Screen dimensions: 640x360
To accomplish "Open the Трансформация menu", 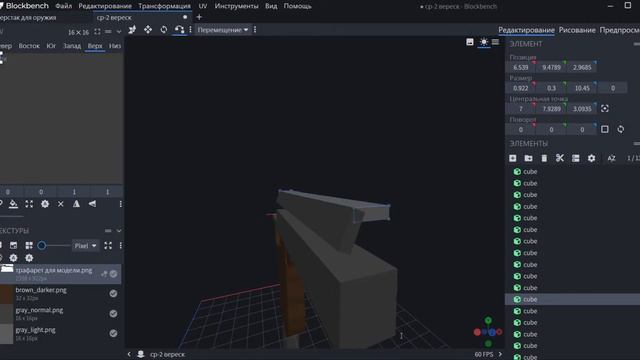I will point(164,6).
